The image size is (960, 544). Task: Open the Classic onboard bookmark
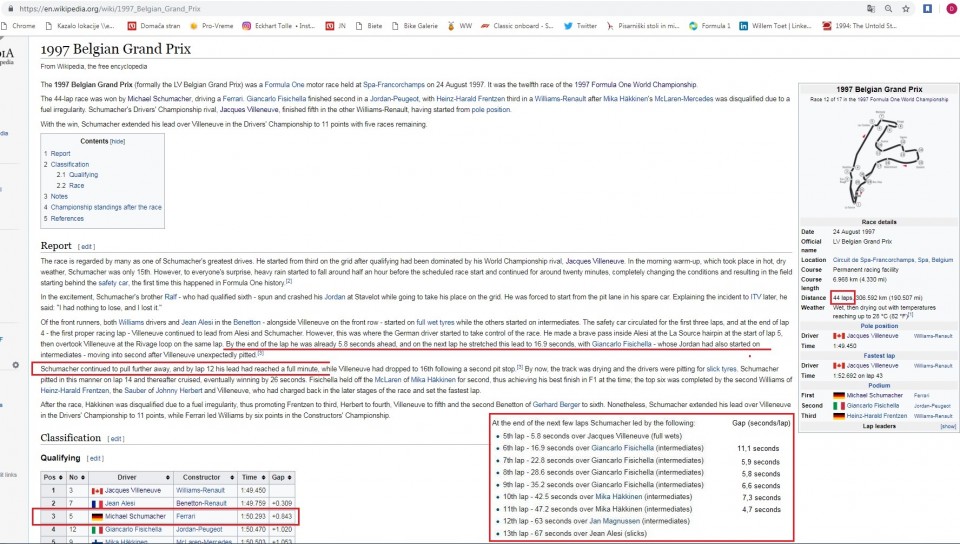point(517,26)
